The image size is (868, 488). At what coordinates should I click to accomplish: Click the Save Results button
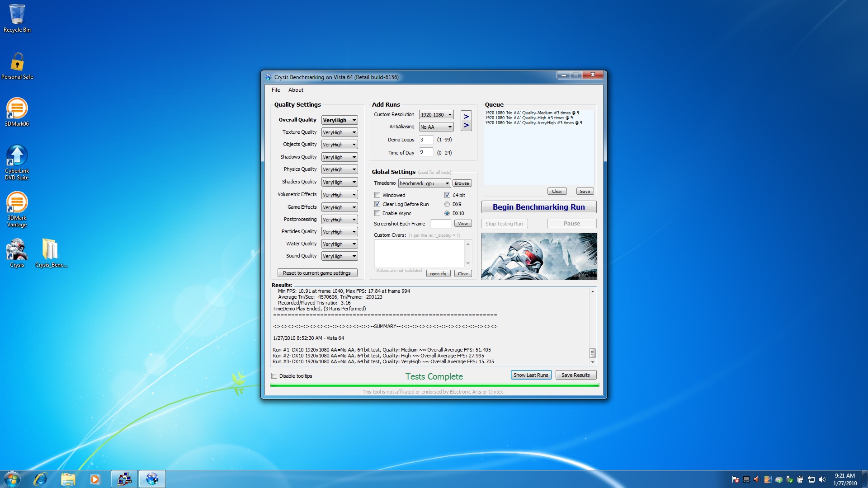[576, 375]
